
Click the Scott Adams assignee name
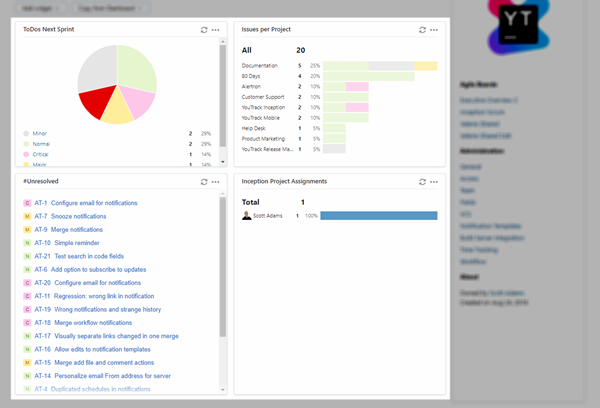pos(267,216)
